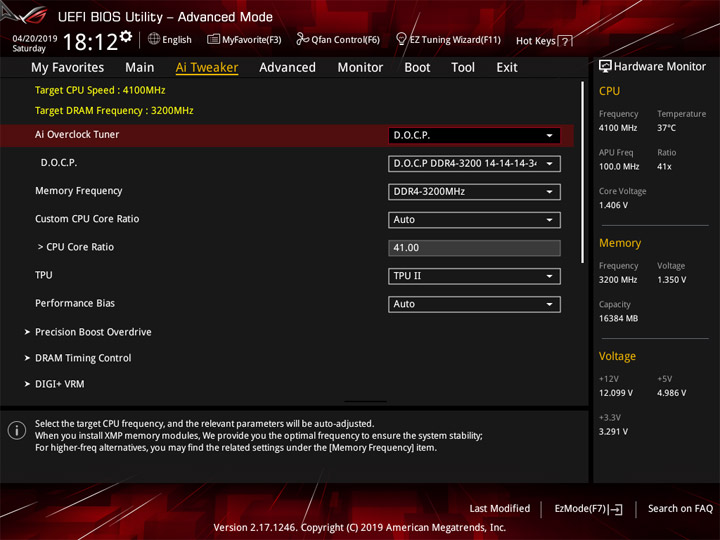Switch to Advanced tab
The width and height of the screenshot is (720, 540).
(287, 68)
